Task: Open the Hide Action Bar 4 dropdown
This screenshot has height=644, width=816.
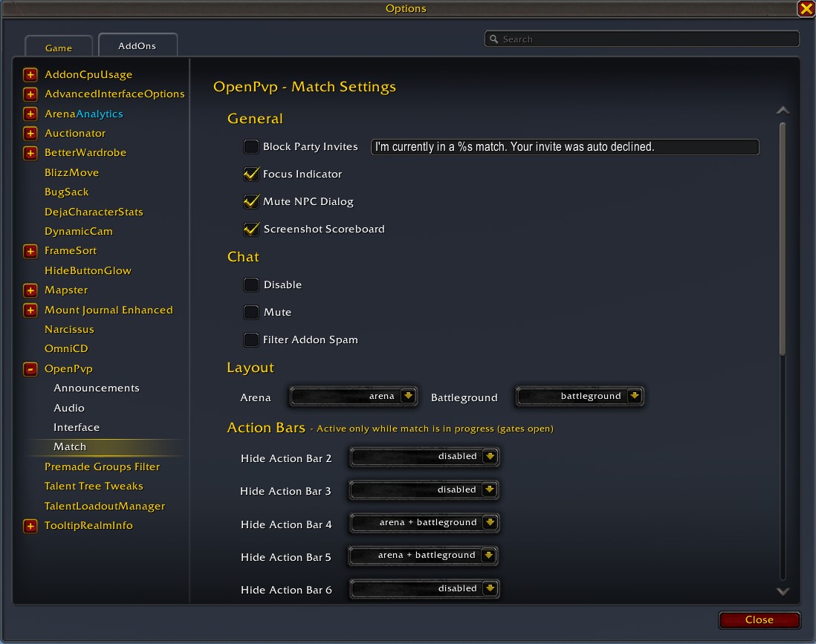Action: click(424, 522)
